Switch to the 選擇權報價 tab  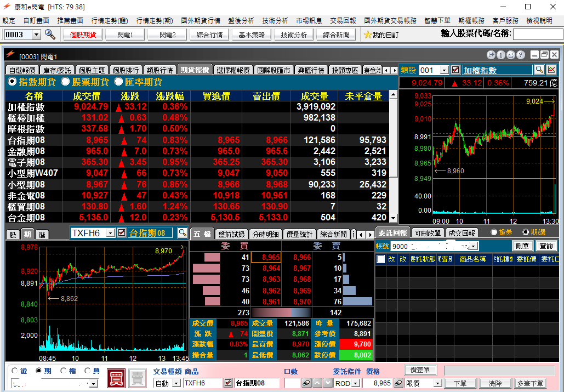tap(233, 70)
